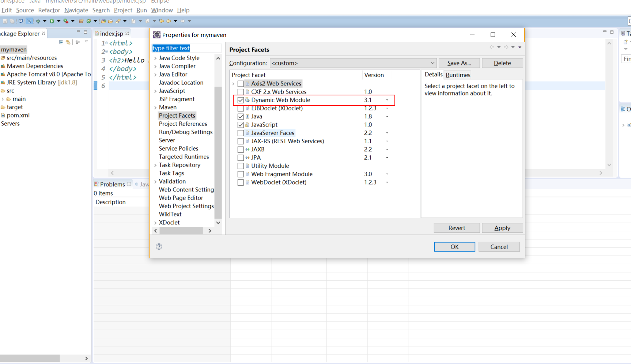Open a terminal with the monitor icon

click(20, 21)
